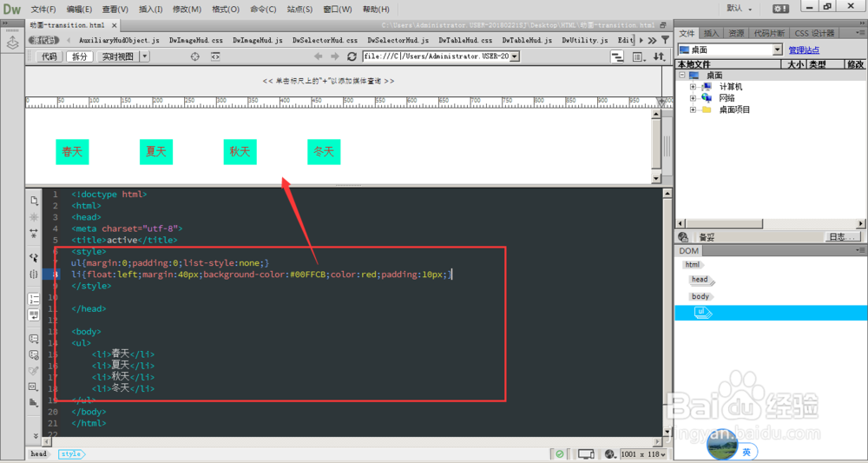The width and height of the screenshot is (868, 463).
Task: Open the 站点(S) menu
Action: [x=299, y=9]
